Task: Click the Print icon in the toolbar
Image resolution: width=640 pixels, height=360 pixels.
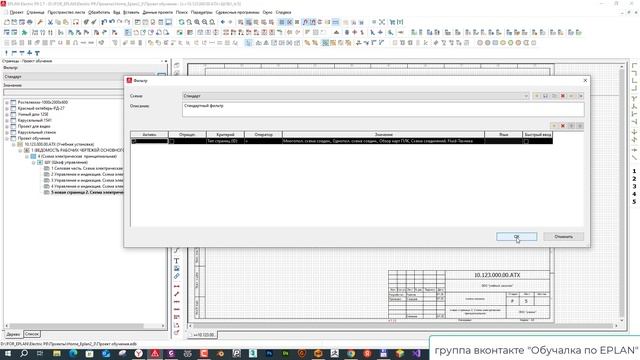Action: tap(30, 22)
